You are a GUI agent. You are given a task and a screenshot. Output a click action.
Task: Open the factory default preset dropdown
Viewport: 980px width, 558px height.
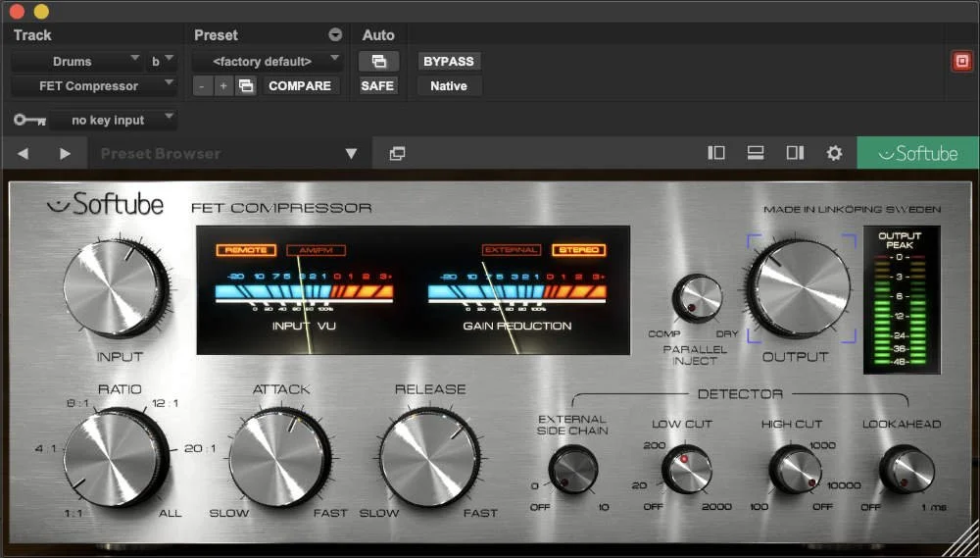point(267,62)
